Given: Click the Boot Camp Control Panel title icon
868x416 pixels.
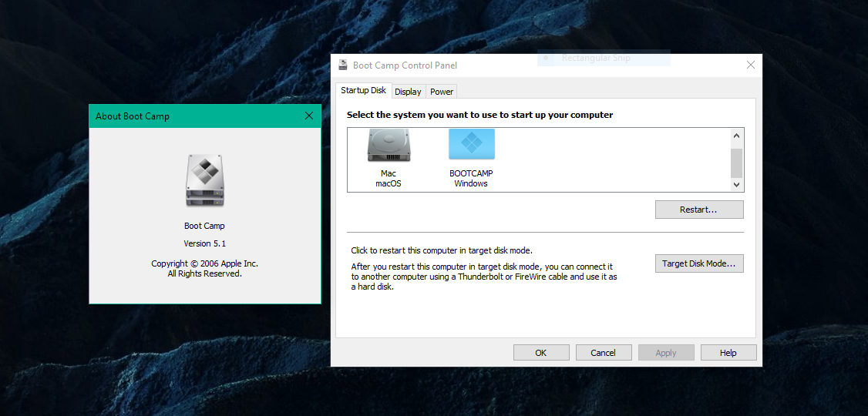Looking at the screenshot, I should tap(343, 65).
